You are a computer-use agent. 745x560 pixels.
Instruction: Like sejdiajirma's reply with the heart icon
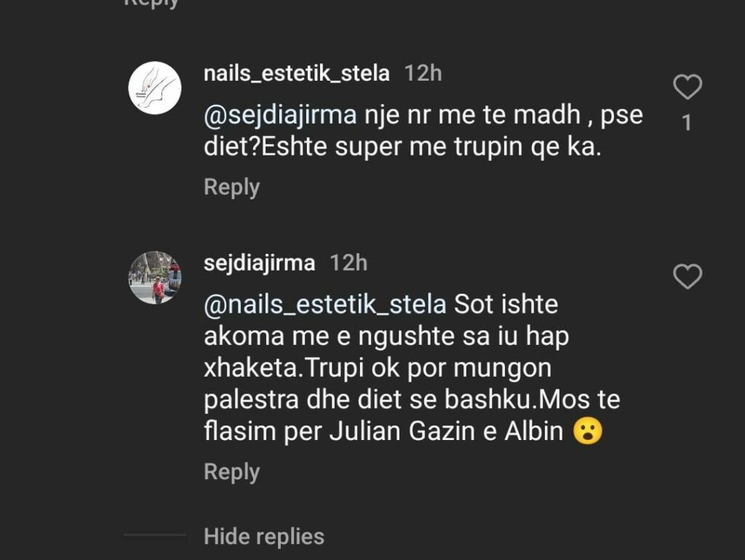(x=687, y=276)
